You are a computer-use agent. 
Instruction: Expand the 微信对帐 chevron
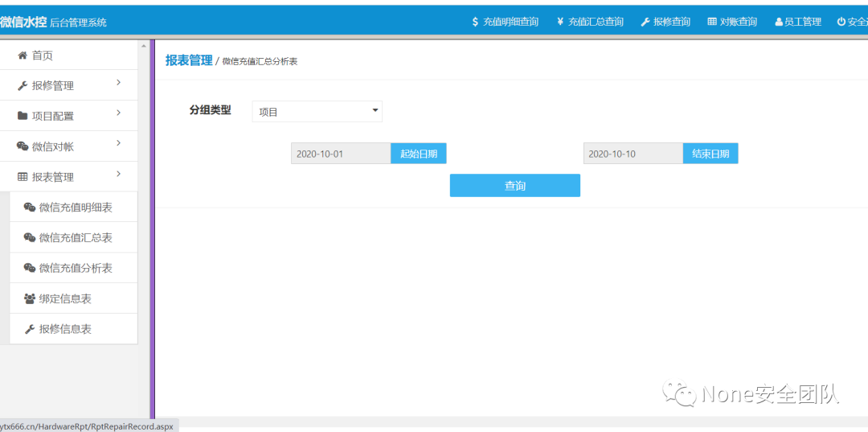click(x=118, y=143)
